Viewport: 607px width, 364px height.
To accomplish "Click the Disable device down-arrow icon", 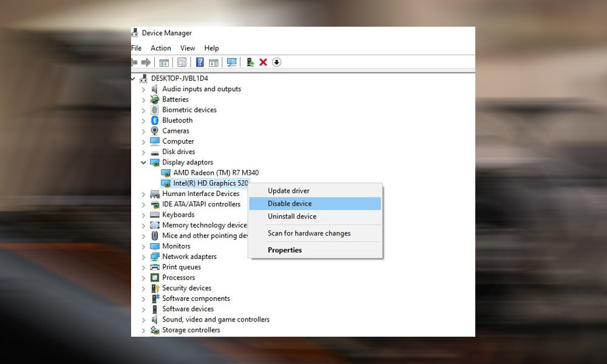I will coord(276,62).
